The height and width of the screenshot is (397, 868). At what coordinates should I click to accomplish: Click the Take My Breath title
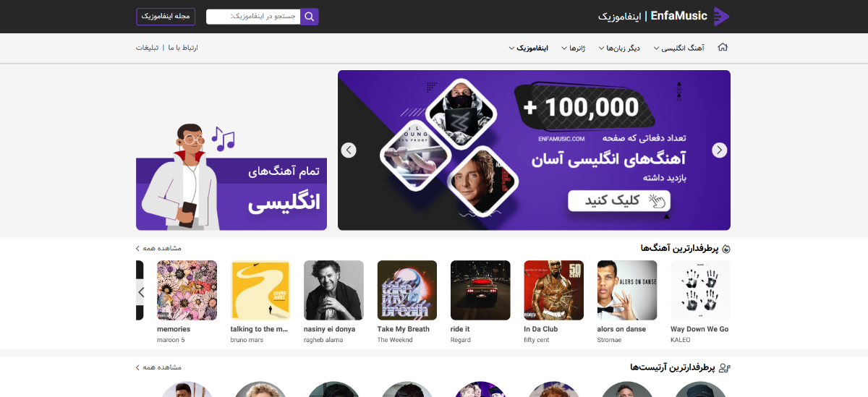point(404,329)
